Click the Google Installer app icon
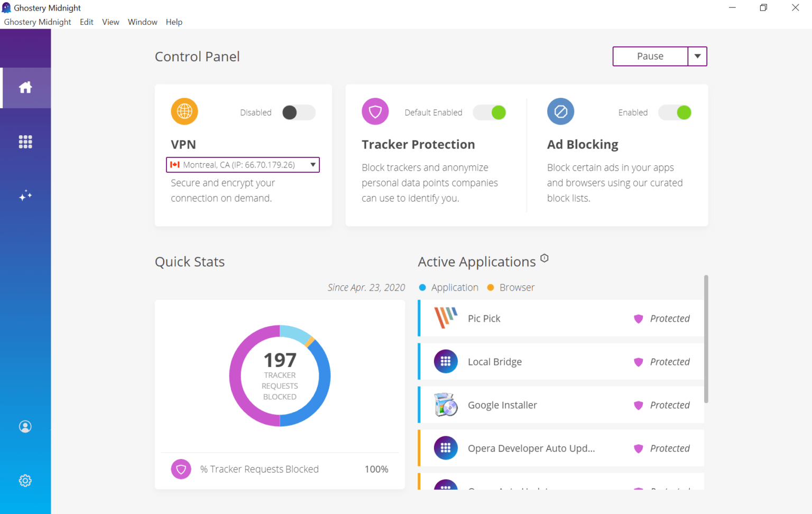The image size is (812, 514). (x=446, y=405)
